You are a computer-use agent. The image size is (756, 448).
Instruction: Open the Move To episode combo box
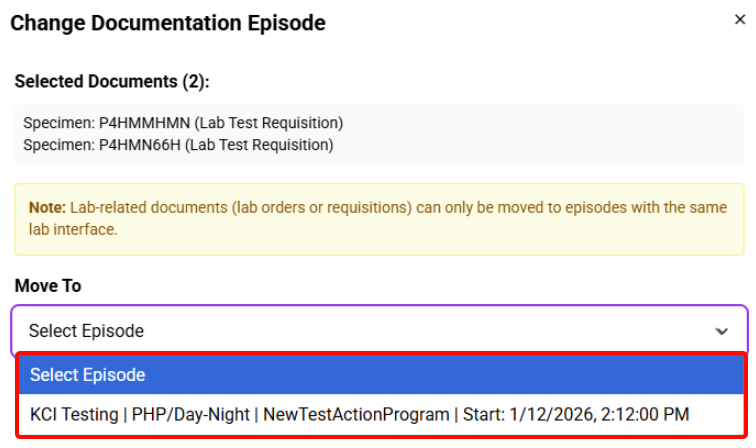(x=380, y=331)
